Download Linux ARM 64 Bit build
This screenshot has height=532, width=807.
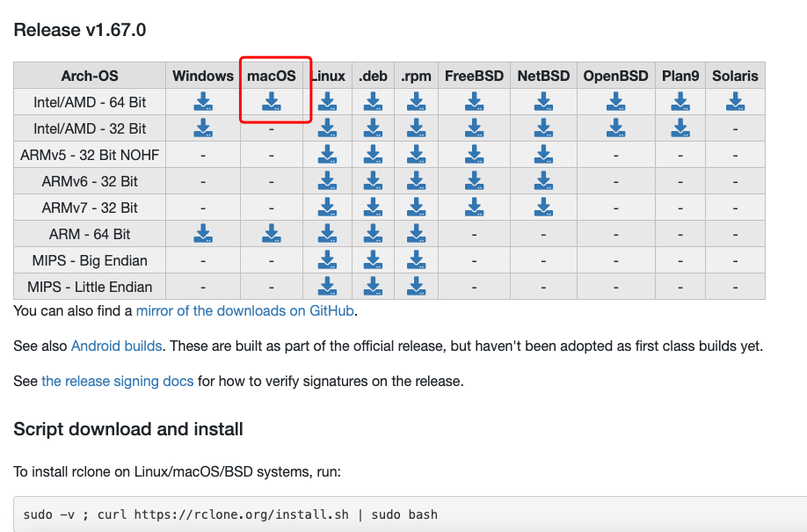pos(327,233)
